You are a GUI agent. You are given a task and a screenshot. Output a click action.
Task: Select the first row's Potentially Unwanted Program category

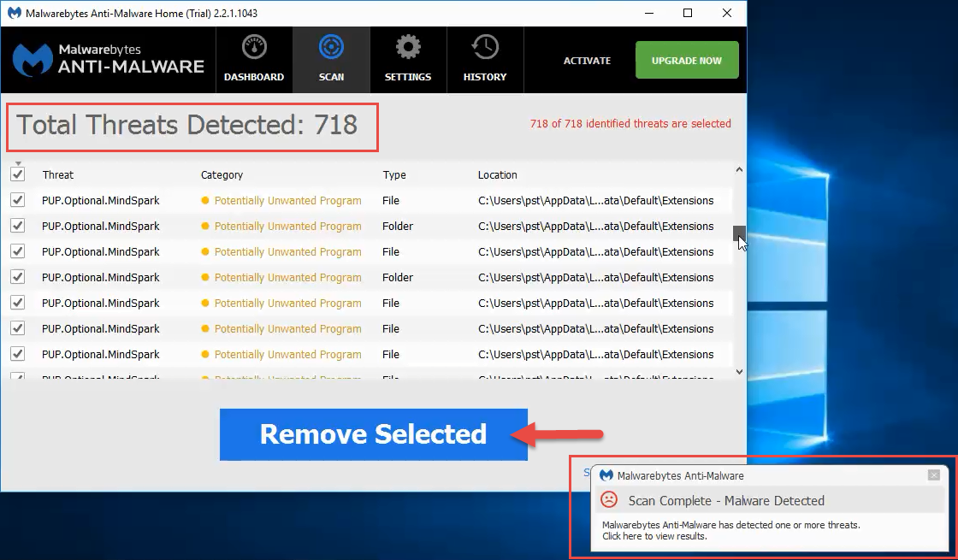[x=287, y=200]
